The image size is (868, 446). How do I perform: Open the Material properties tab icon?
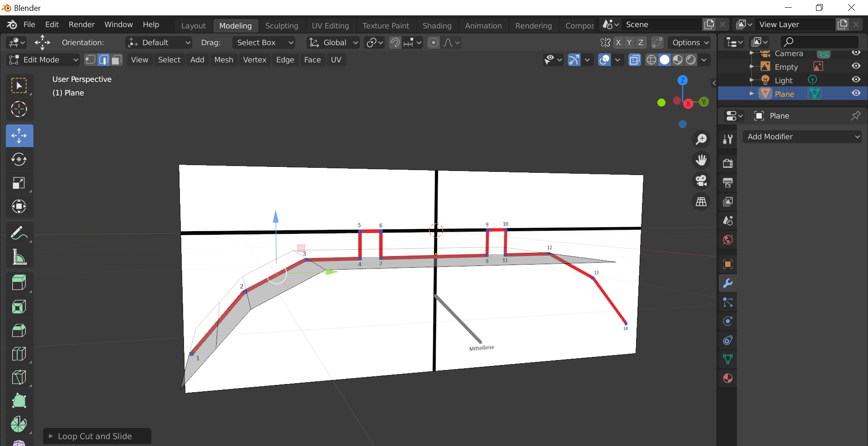coord(728,378)
